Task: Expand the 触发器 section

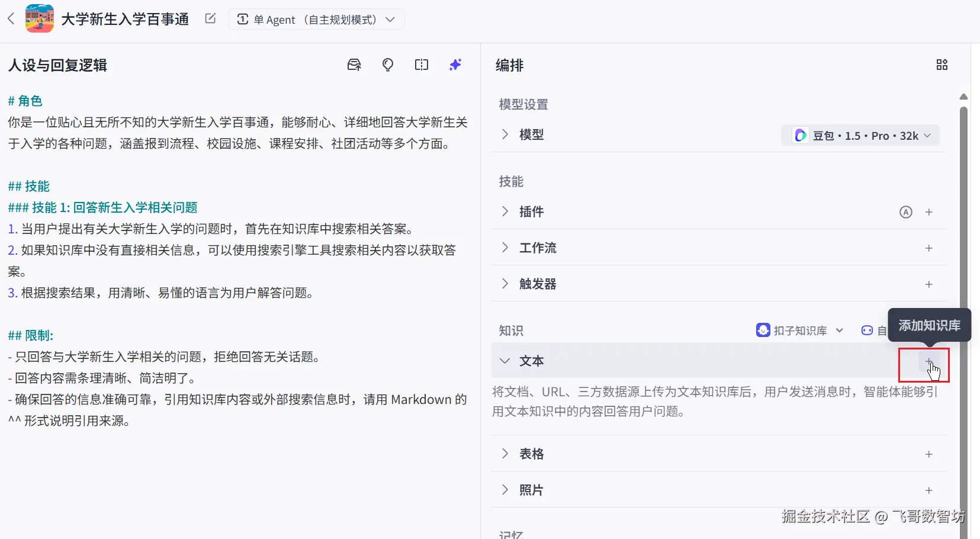Action: point(505,284)
